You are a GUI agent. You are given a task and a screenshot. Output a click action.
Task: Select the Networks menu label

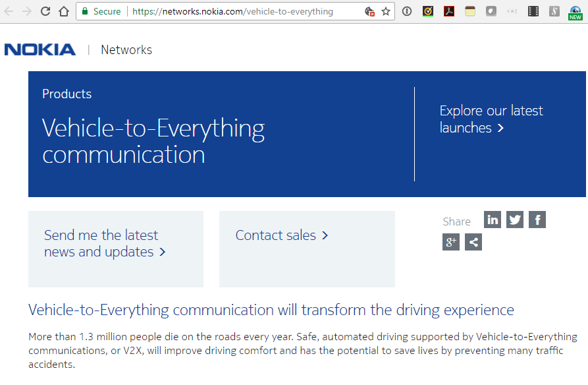126,49
